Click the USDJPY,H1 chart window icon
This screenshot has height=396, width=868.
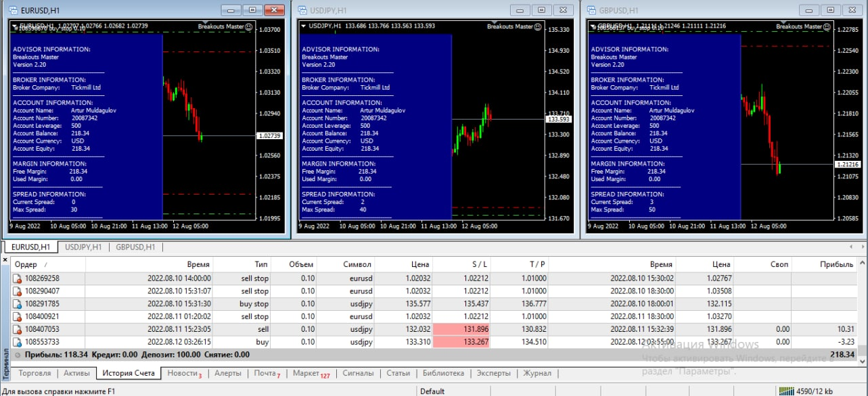click(x=302, y=10)
